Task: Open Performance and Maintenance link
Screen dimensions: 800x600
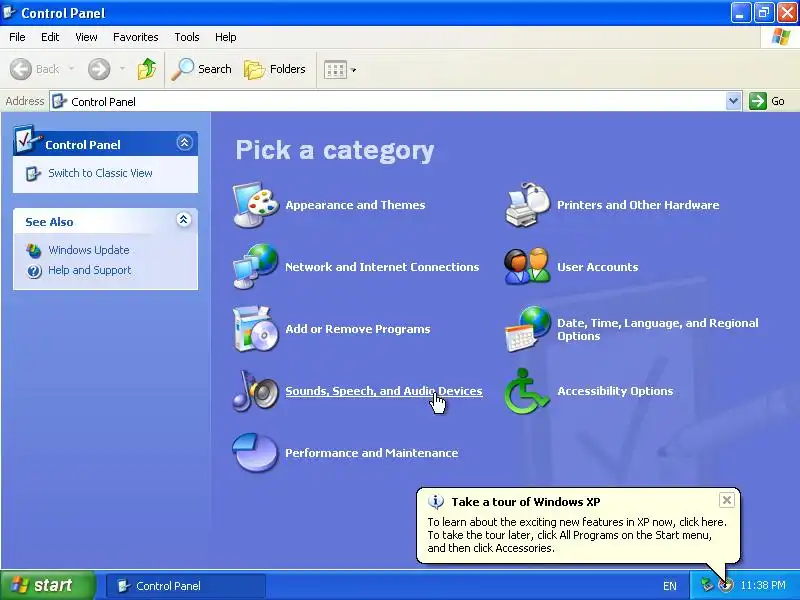Action: (x=371, y=453)
